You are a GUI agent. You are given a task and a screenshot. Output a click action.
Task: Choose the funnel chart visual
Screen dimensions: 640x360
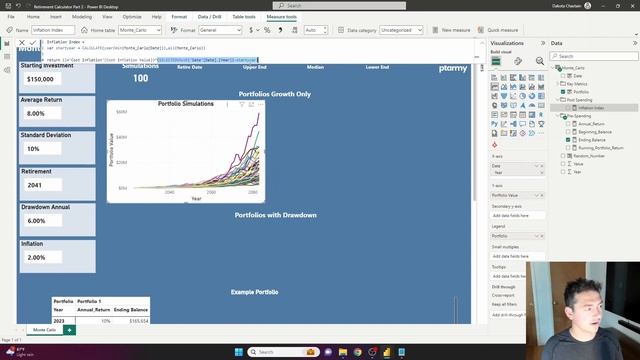click(504, 96)
